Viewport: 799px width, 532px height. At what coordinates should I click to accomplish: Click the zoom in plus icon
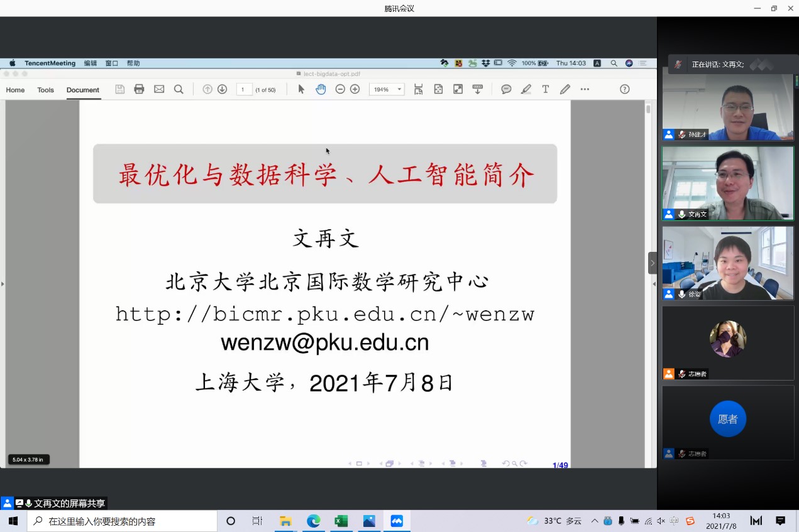(355, 89)
